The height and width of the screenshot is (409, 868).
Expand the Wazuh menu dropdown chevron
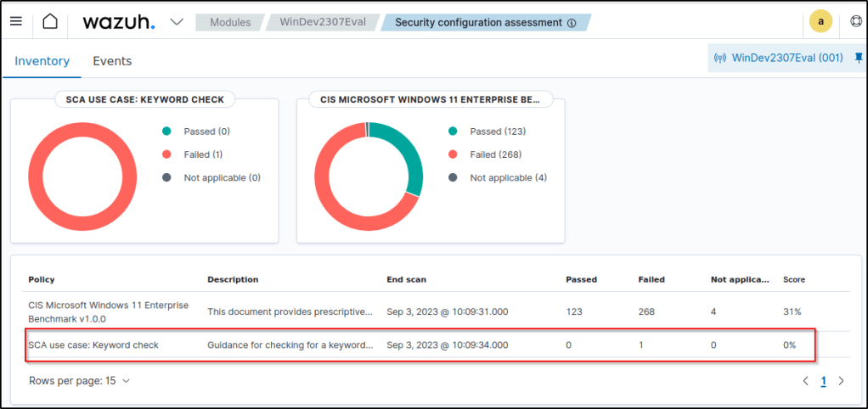(x=177, y=22)
